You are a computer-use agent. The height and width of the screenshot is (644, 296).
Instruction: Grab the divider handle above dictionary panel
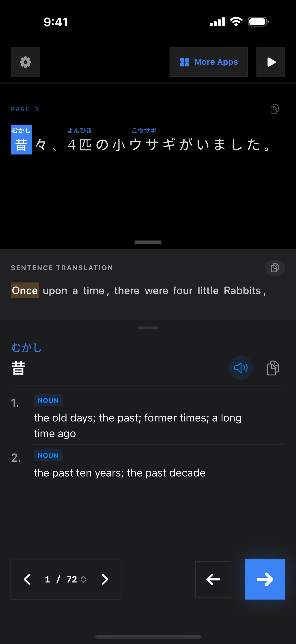pyautogui.click(x=148, y=328)
